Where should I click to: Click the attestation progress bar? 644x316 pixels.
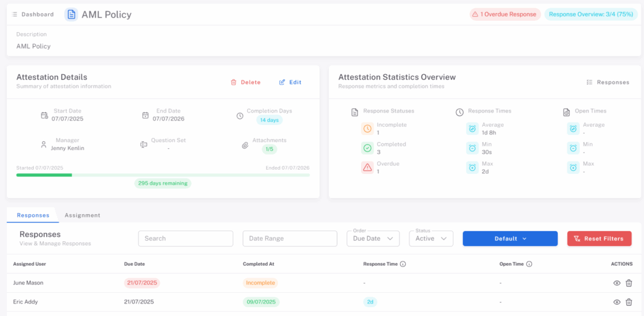[x=163, y=175]
